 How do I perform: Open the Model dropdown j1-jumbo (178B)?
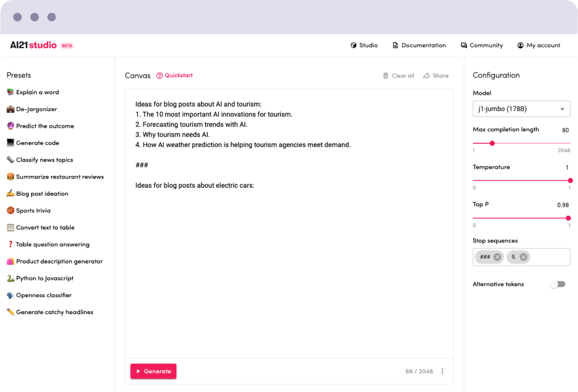click(x=521, y=109)
